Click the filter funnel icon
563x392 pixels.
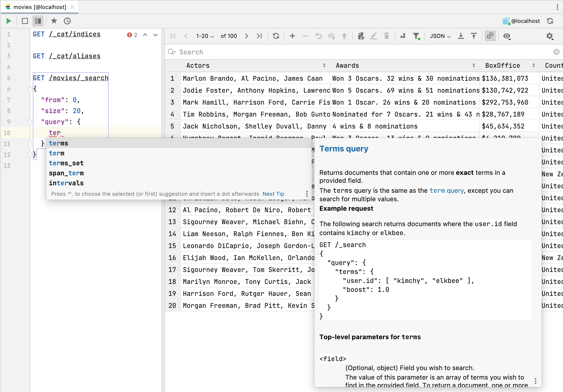pyautogui.click(x=416, y=36)
